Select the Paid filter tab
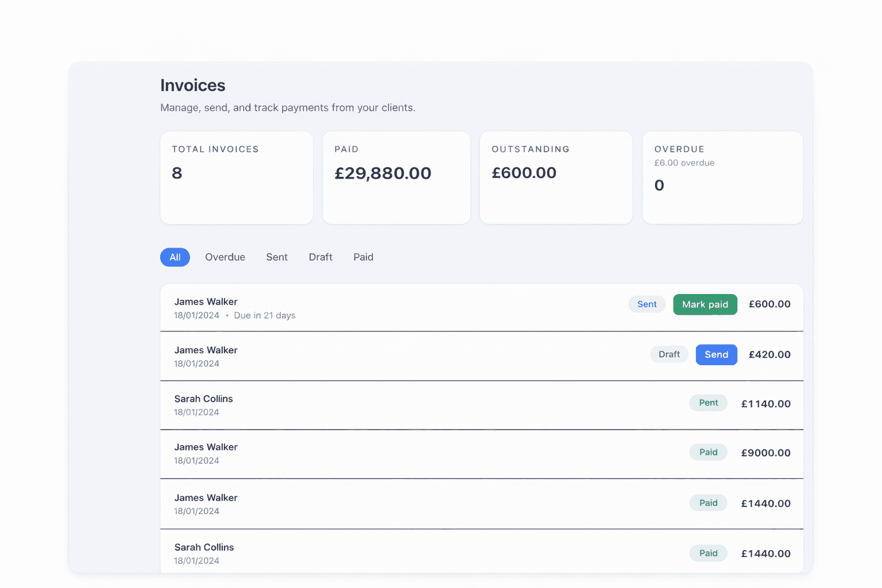 coord(363,257)
